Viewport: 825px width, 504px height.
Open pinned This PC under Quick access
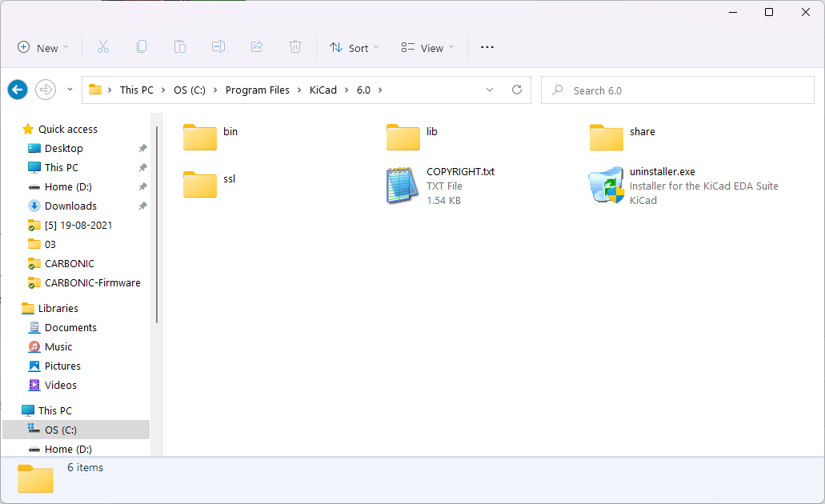tap(62, 167)
